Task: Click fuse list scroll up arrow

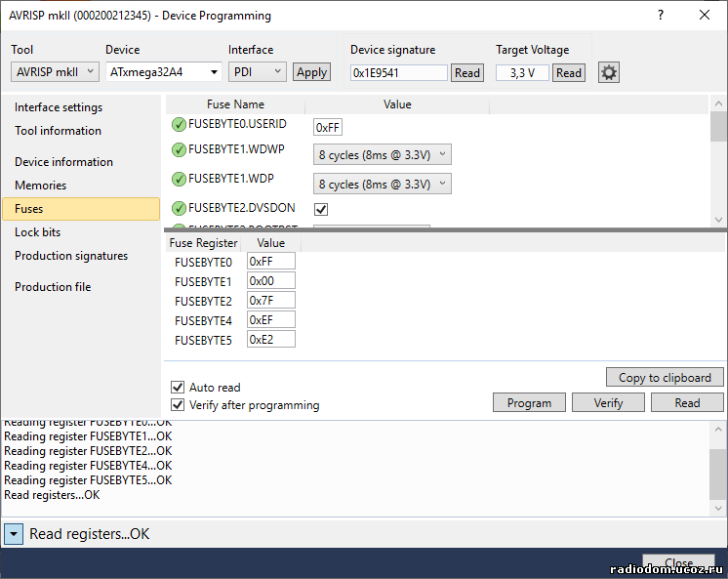Action: click(718, 103)
